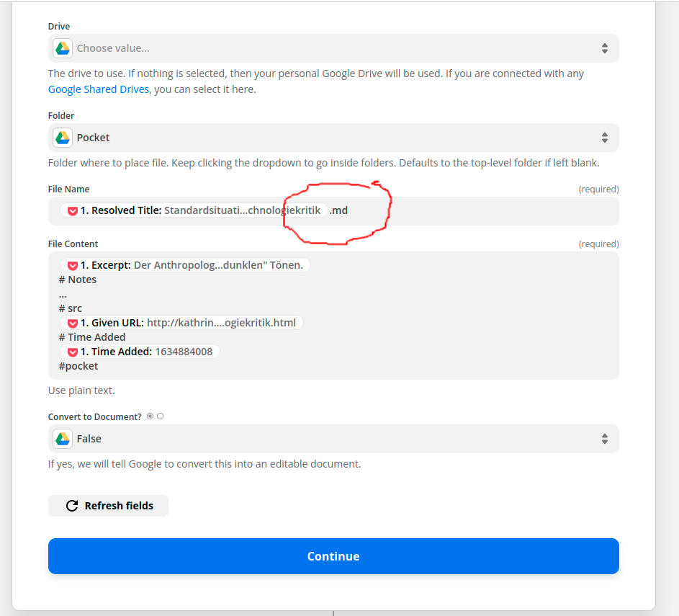Click the Resolved Title pill in File Name
The height and width of the screenshot is (616, 679).
pos(194,210)
